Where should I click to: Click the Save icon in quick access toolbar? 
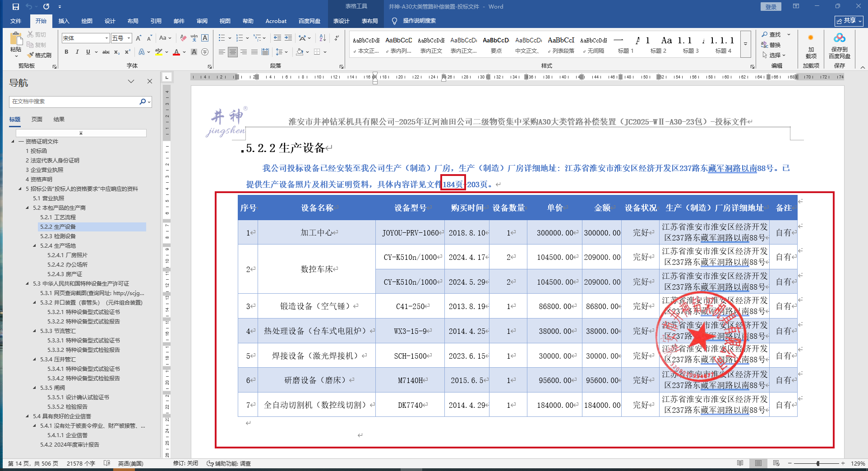(x=16, y=7)
